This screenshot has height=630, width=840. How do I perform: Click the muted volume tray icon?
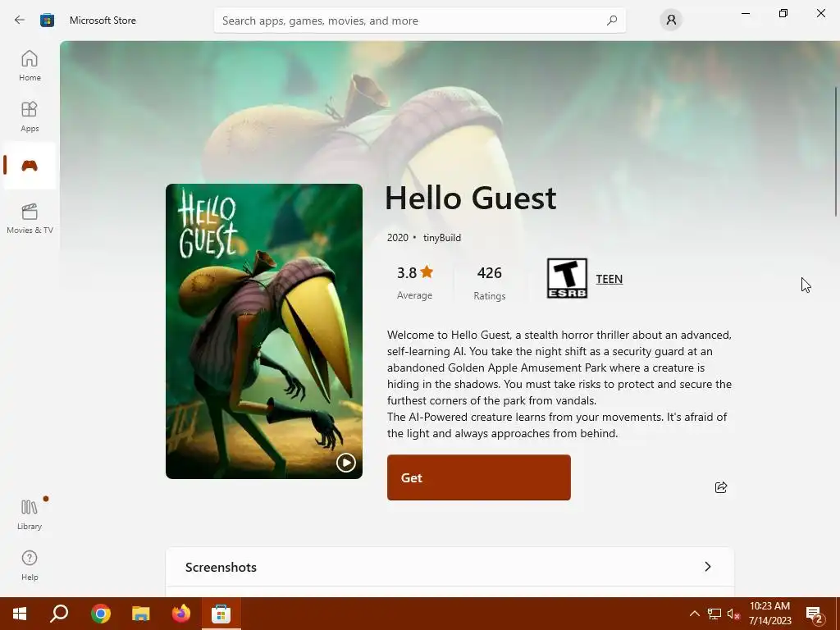pyautogui.click(x=733, y=614)
